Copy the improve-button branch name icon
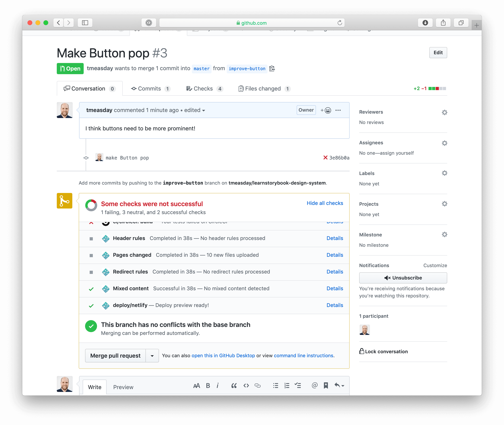 tap(272, 69)
